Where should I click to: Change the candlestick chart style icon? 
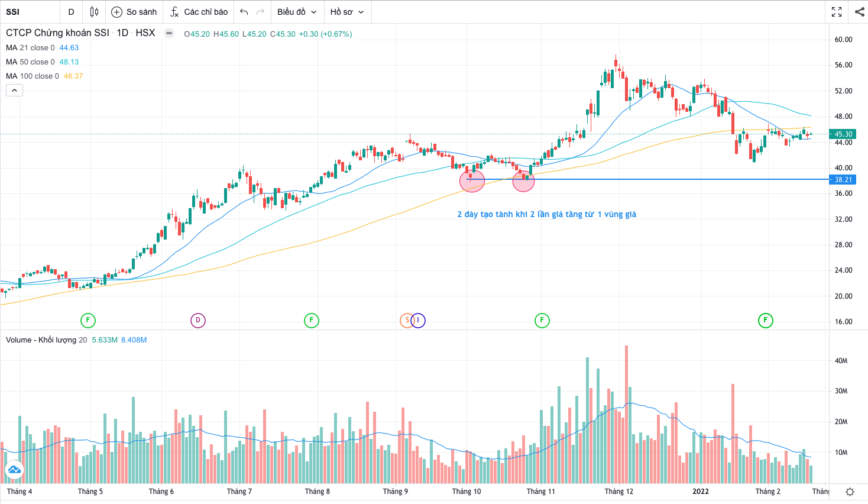[94, 12]
